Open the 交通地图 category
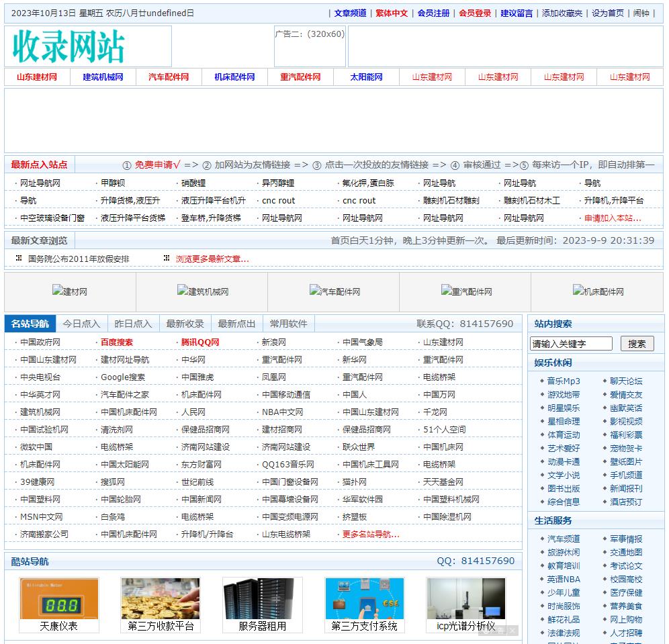The height and width of the screenshot is (644, 669). [x=626, y=552]
